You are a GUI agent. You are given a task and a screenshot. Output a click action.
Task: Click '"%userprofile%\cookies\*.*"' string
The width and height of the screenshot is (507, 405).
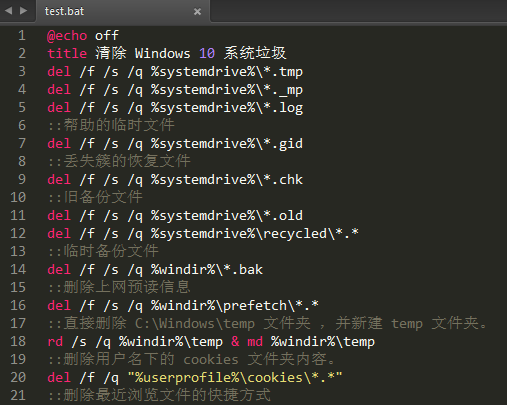pyautogui.click(x=235, y=378)
